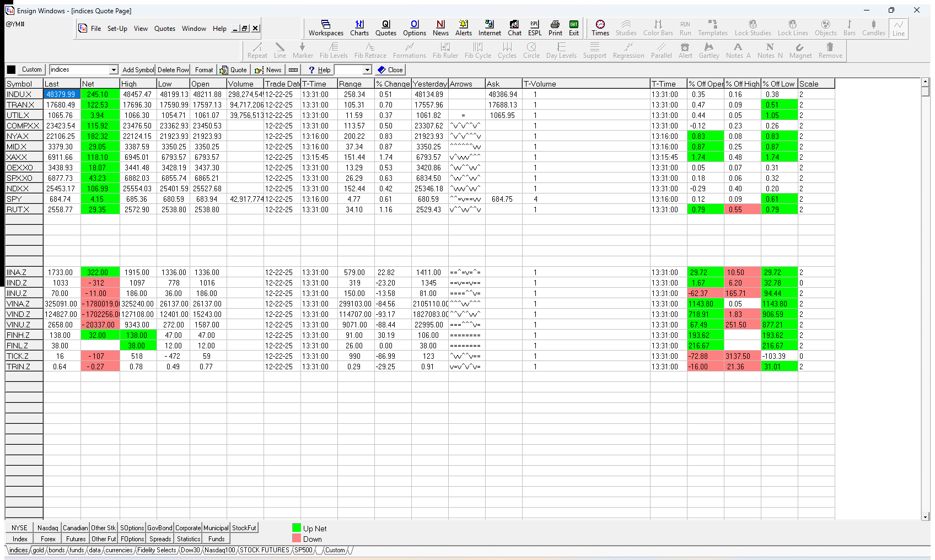Open the empty dropdown beside Help
The image size is (935, 560).
pyautogui.click(x=367, y=70)
